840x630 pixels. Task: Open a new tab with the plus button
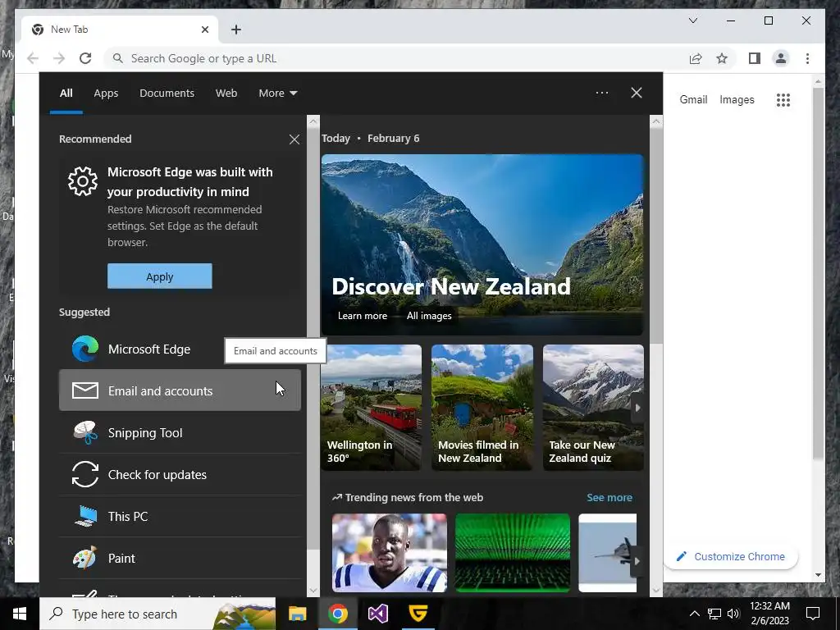[236, 30]
